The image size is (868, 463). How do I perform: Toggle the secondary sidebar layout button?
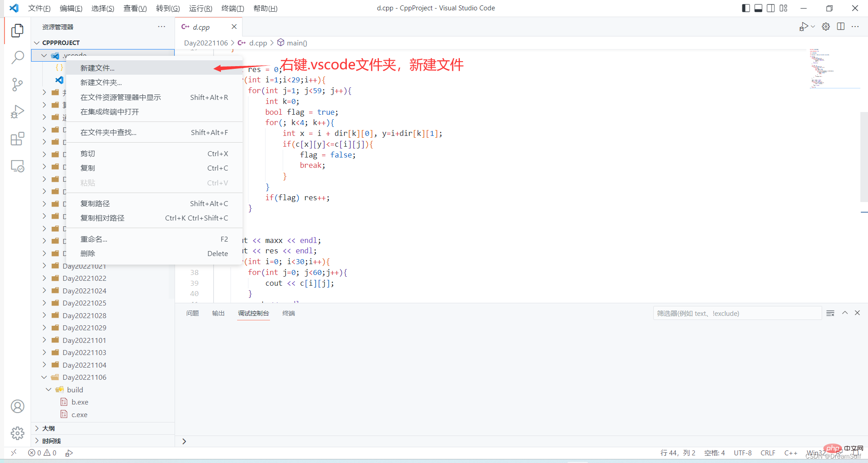[x=771, y=8]
